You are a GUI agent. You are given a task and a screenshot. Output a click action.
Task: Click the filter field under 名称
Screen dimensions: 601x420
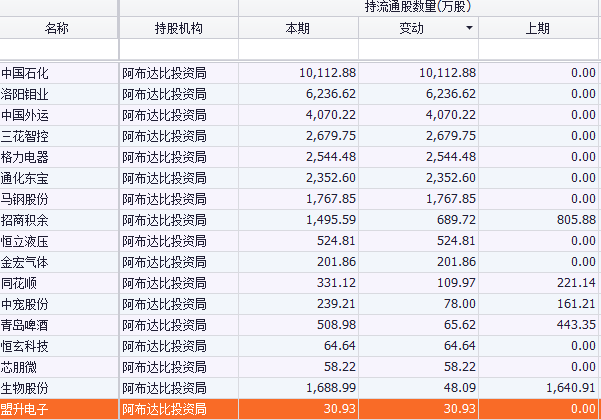tap(59, 49)
